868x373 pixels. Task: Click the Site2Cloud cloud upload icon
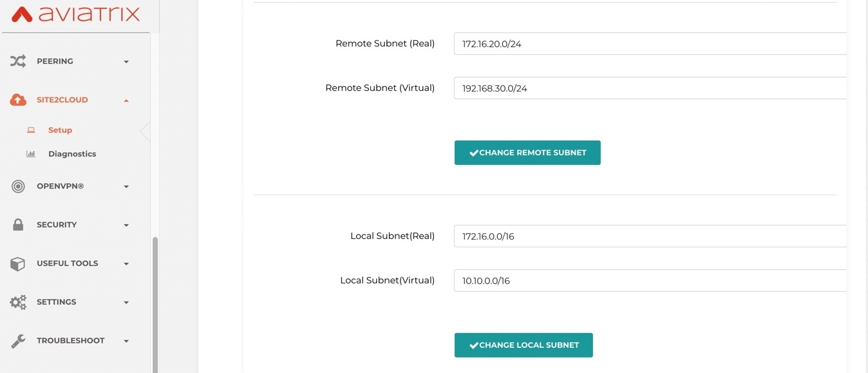18,100
